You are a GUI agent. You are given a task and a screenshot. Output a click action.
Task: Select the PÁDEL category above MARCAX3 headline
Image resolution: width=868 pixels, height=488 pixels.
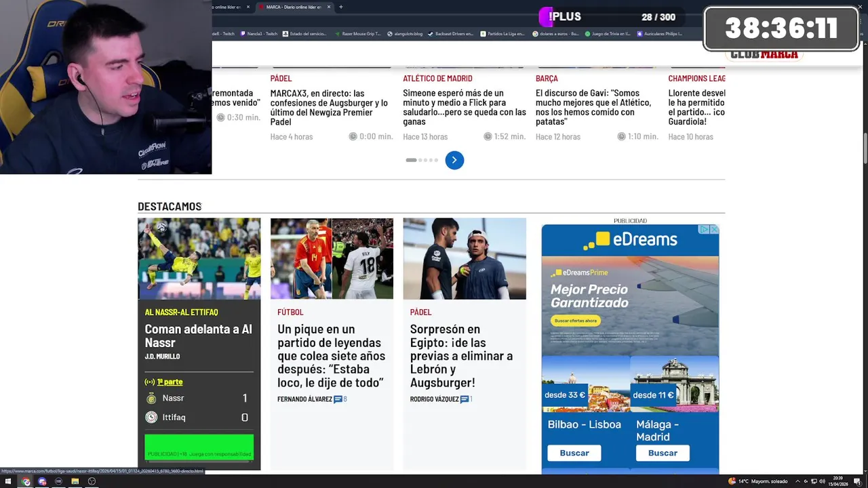[x=281, y=79]
